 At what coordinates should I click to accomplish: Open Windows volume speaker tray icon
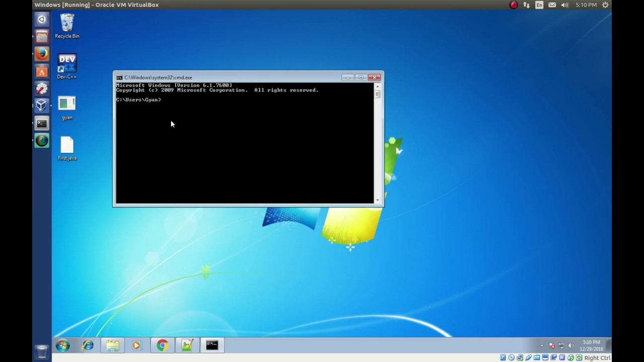point(571,346)
